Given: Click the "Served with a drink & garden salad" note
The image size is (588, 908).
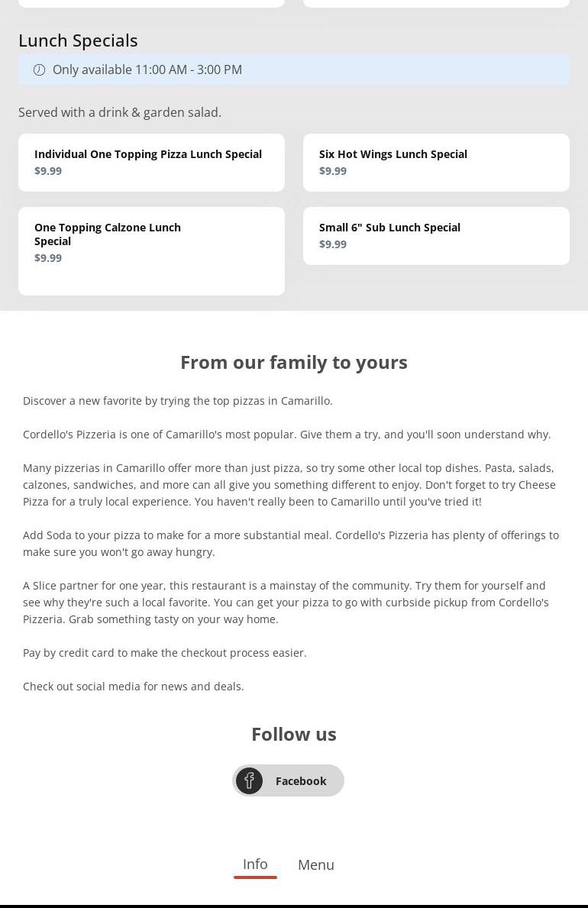Looking at the screenshot, I should (x=120, y=112).
